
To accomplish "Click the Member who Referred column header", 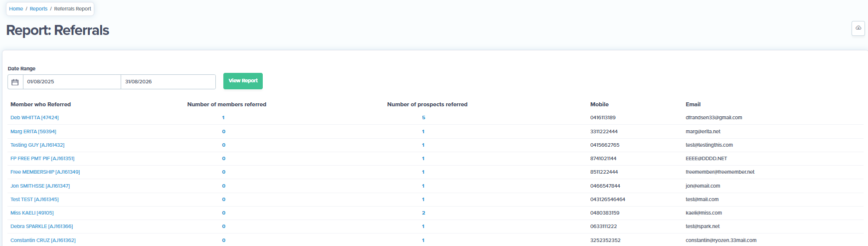I will 40,104.
